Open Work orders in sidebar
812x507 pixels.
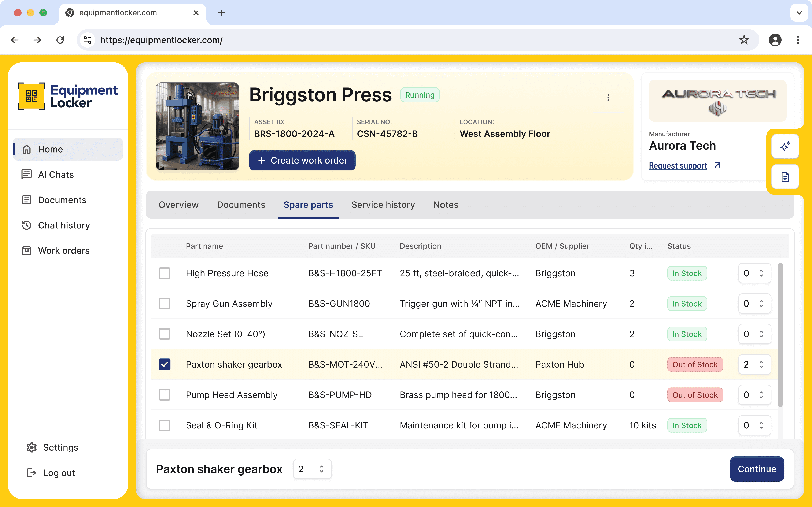(x=64, y=251)
